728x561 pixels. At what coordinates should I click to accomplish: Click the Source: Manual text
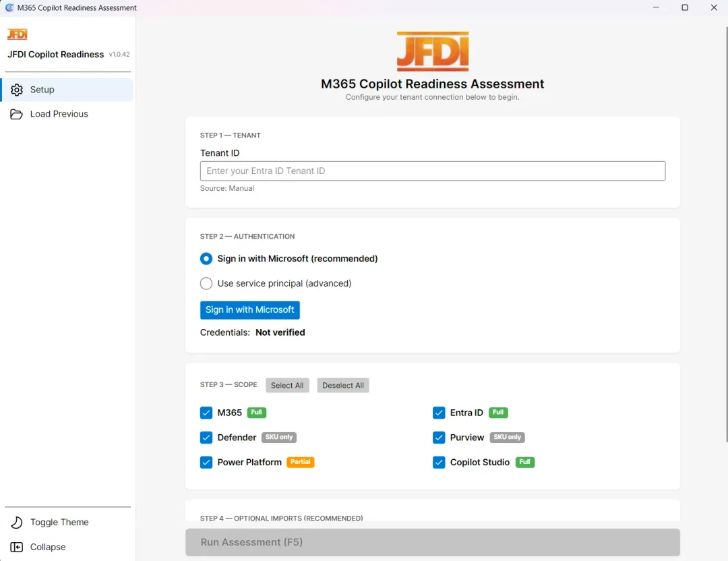click(x=227, y=188)
